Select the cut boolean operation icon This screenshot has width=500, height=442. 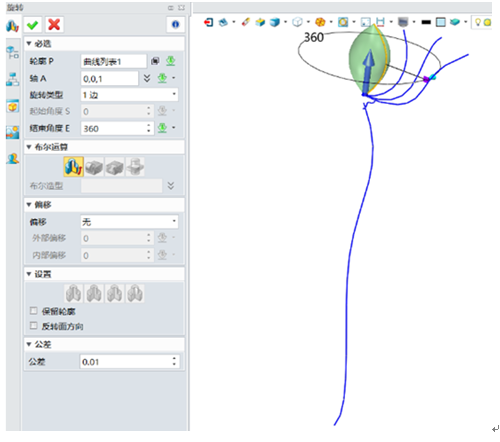(x=115, y=167)
